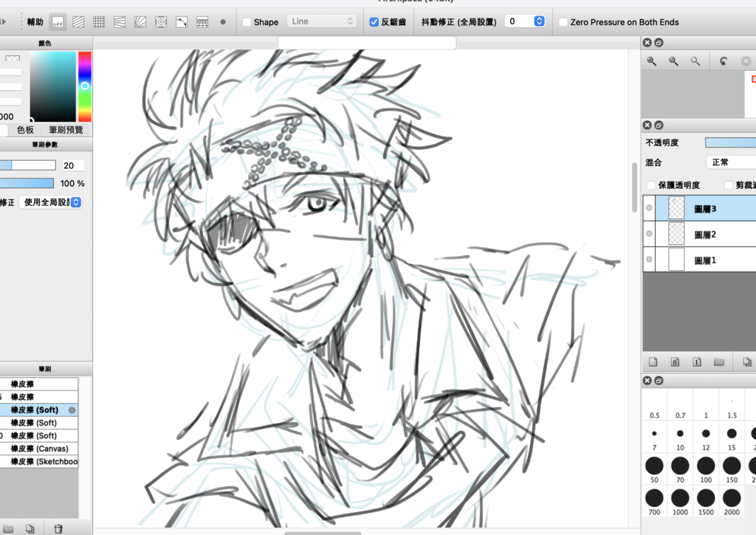
Task: Enable the Shape checkbox
Action: [247, 22]
